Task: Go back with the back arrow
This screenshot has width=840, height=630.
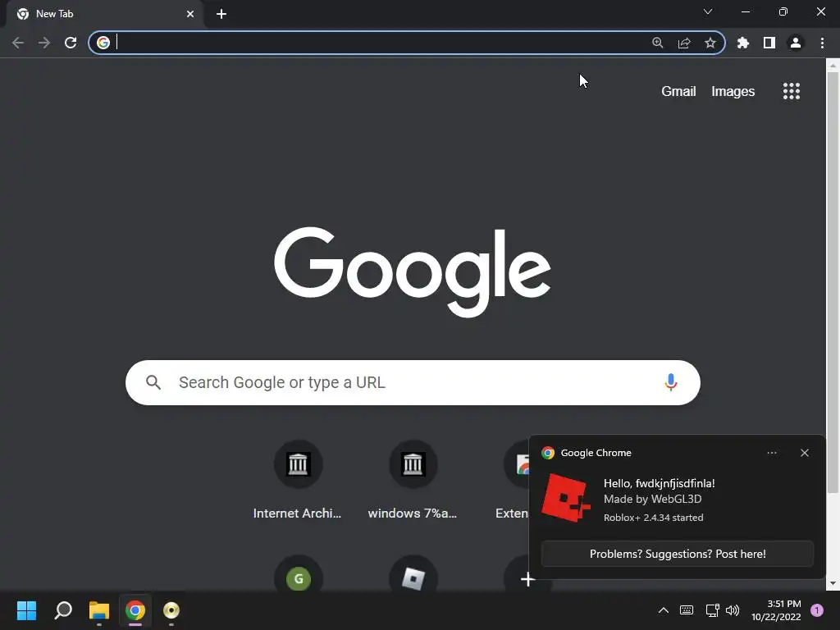Action: [x=18, y=43]
